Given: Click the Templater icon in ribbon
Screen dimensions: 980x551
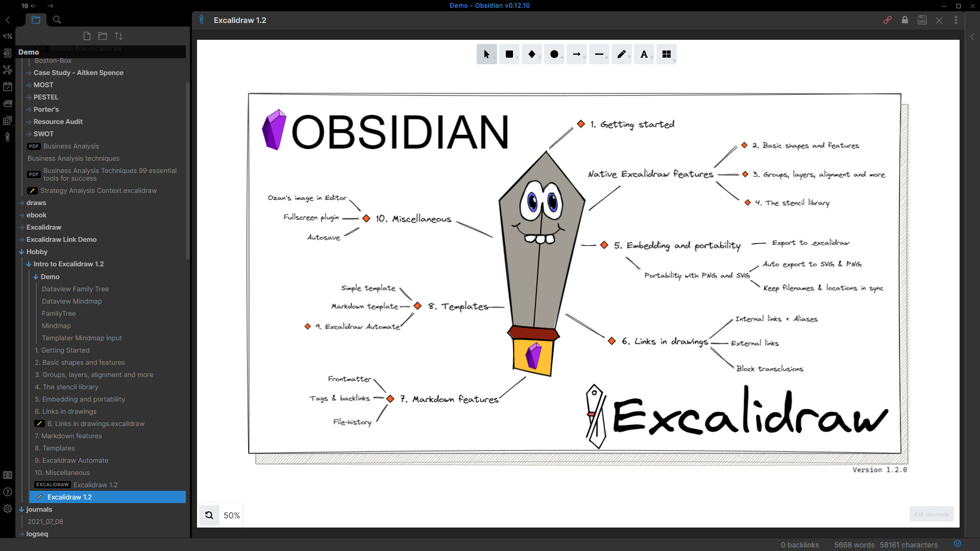Looking at the screenshot, I should click(x=8, y=36).
